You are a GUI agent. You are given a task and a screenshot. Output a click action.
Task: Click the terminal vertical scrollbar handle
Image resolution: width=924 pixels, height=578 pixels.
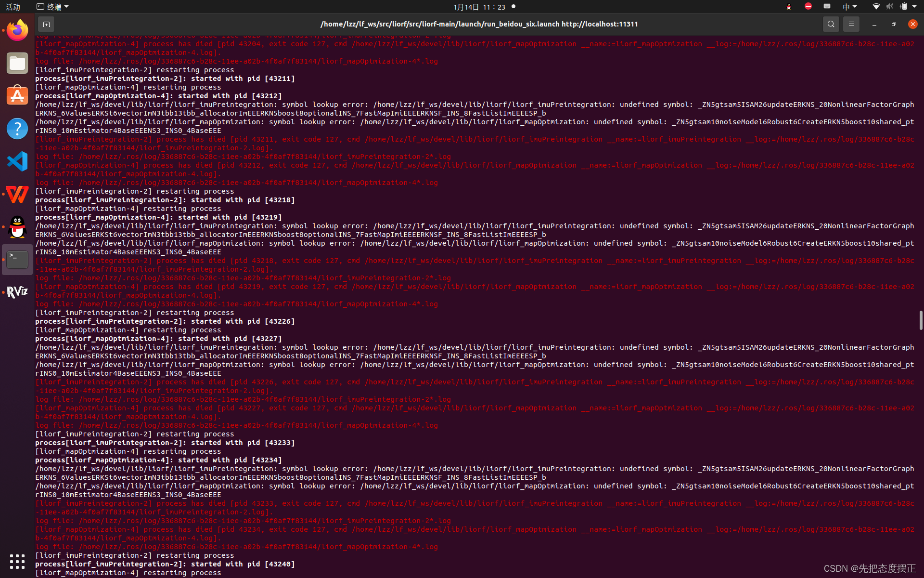[921, 320]
